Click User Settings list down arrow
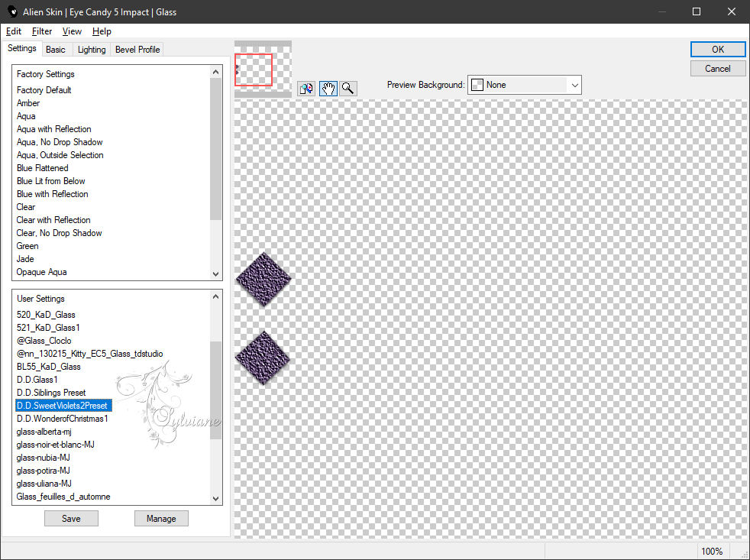 pos(215,498)
